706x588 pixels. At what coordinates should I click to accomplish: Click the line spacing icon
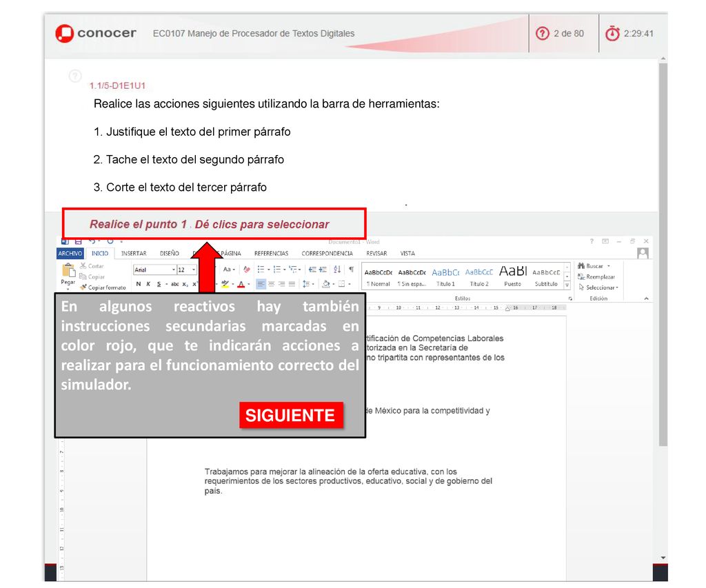pos(306,284)
